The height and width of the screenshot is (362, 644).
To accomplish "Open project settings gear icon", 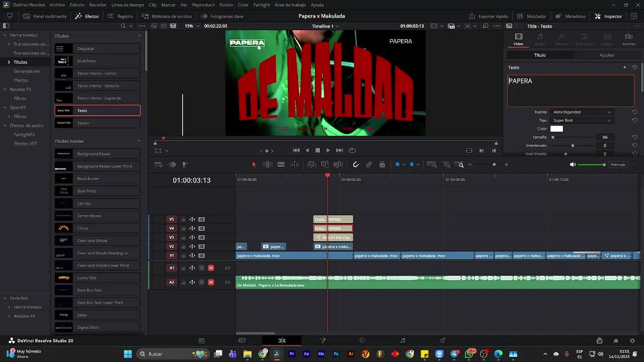I will pyautogui.click(x=632, y=340).
